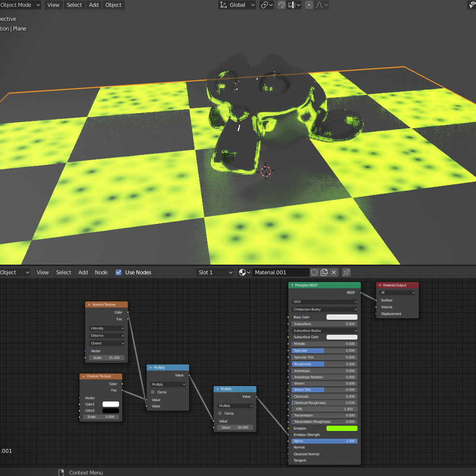The height and width of the screenshot is (476, 476).
Task: Open the snap element options dropdown
Action: [x=294, y=5]
